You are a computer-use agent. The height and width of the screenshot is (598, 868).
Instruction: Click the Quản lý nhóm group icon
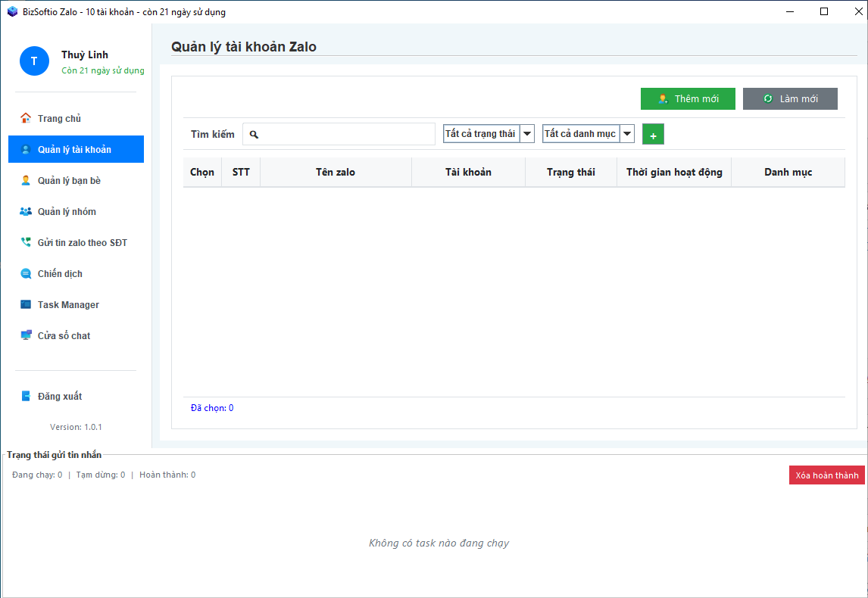(x=26, y=211)
